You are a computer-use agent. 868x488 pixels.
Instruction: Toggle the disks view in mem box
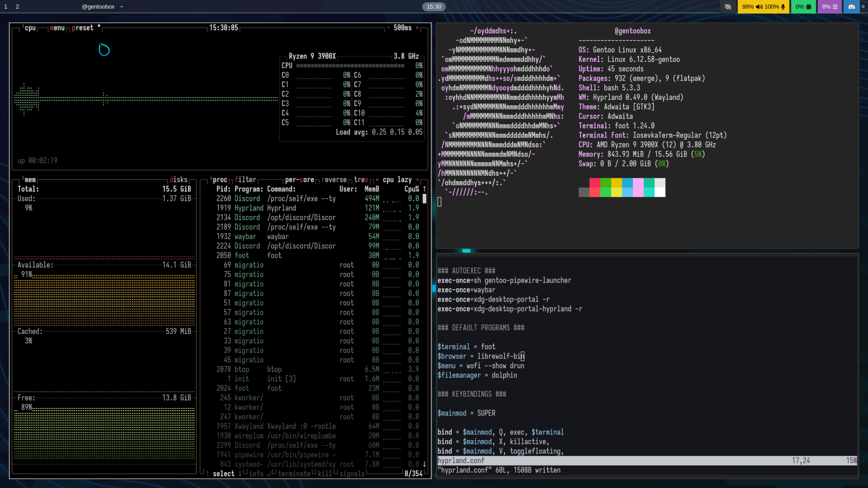(178, 180)
